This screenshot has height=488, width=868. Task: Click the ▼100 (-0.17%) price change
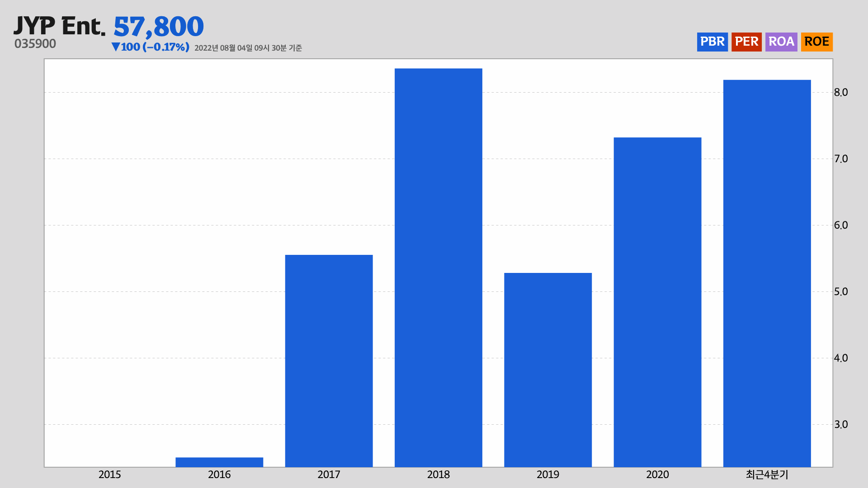point(150,47)
